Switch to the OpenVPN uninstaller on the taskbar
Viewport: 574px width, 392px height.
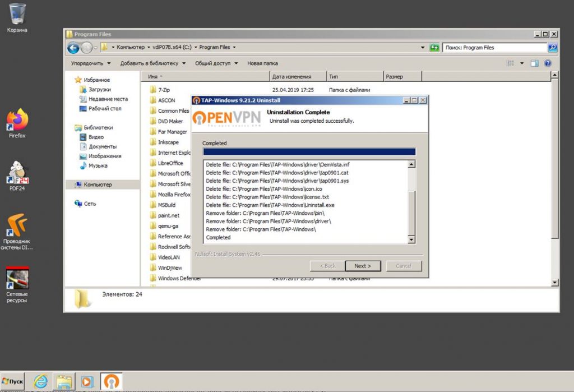pyautogui.click(x=112, y=381)
